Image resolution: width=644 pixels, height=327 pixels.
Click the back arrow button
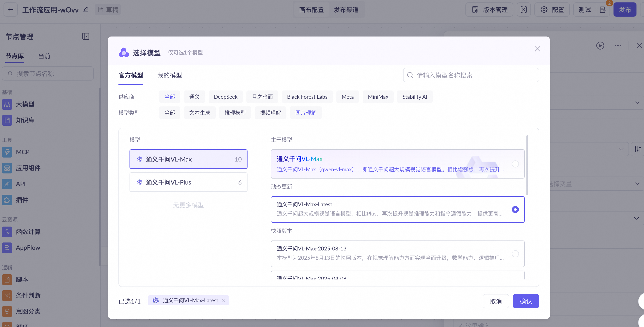(x=11, y=10)
